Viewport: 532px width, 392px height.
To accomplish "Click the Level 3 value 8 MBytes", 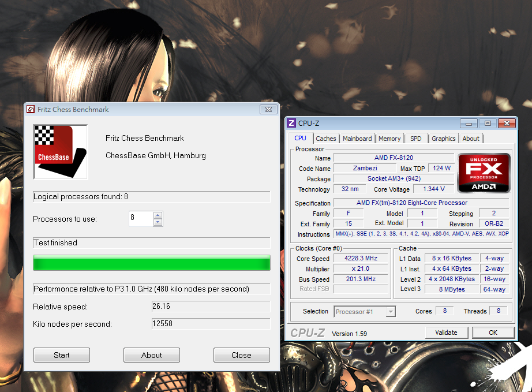I will point(452,289).
